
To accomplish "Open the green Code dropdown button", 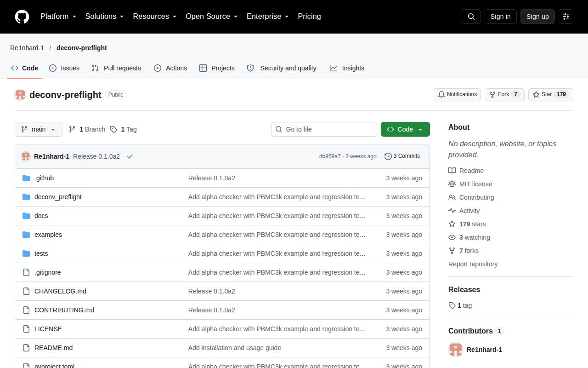I will 405,129.
